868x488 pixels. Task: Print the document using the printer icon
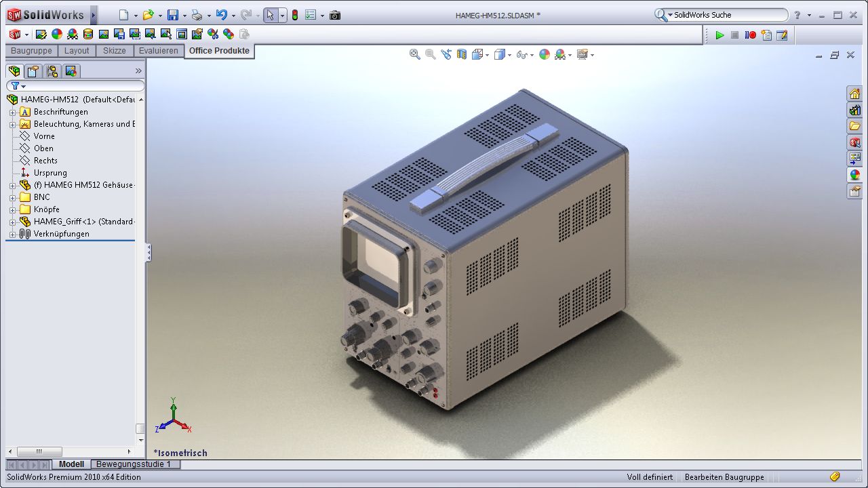(197, 15)
